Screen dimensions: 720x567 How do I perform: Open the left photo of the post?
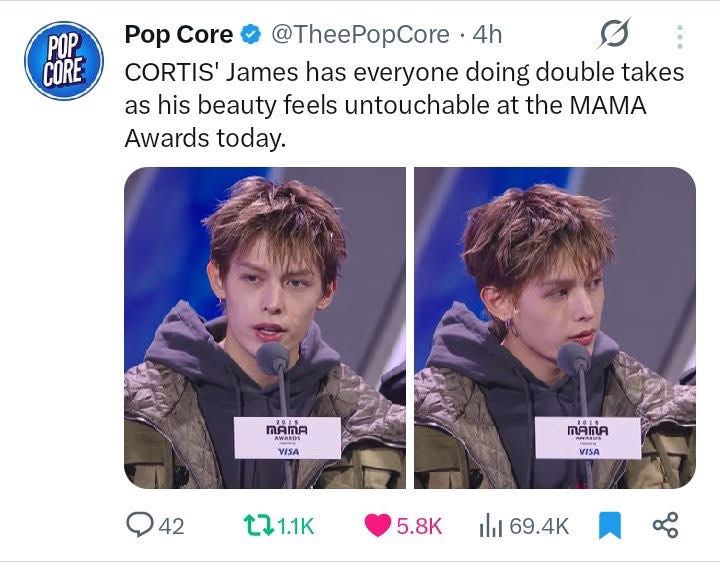pos(264,328)
